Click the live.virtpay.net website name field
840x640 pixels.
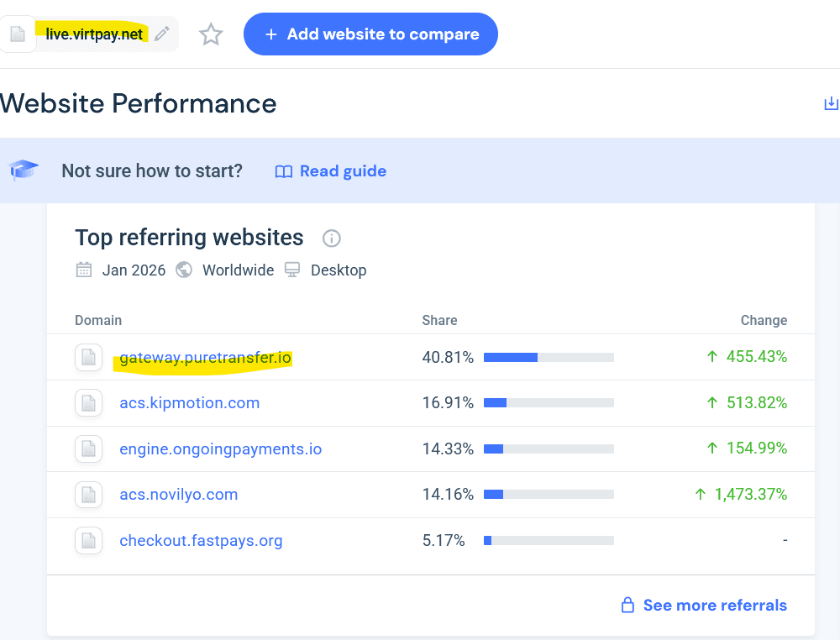92,34
